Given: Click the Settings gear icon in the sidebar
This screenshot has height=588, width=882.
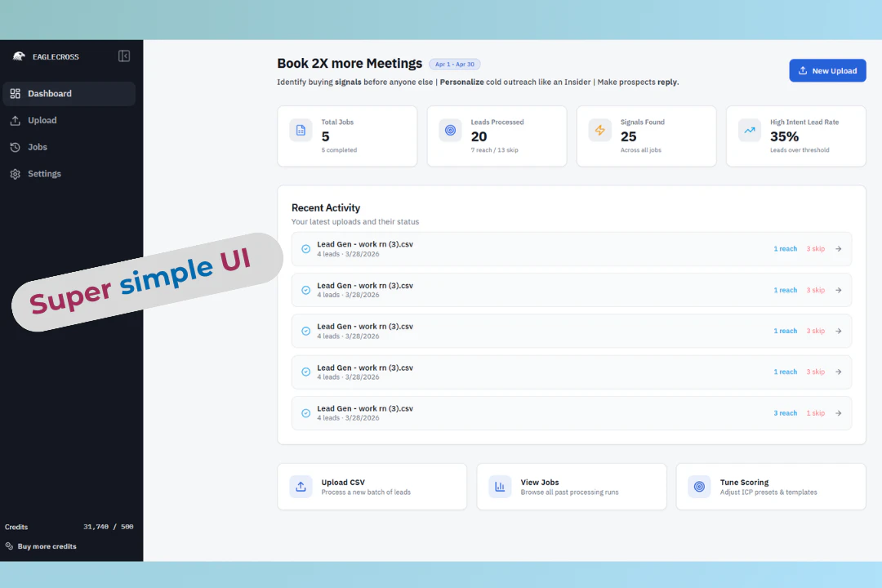Looking at the screenshot, I should (16, 174).
